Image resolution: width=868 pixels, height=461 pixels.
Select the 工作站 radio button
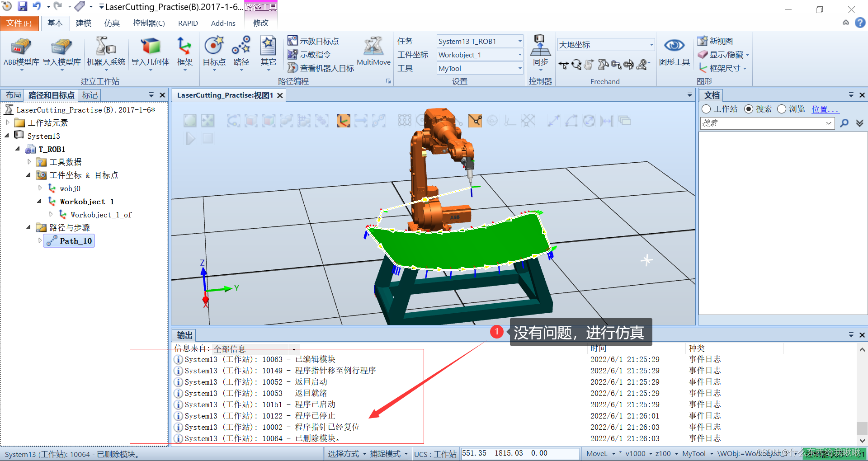(x=706, y=109)
